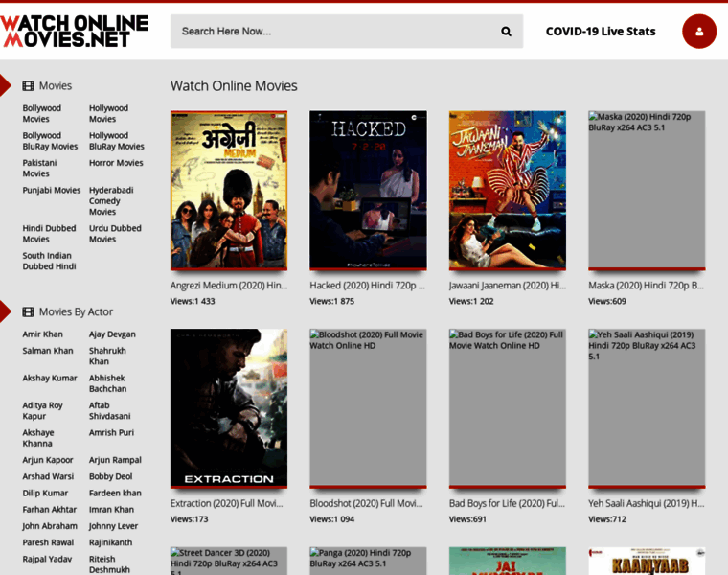The height and width of the screenshot is (575, 728).
Task: Open the Street Dancer 3D thumbnail
Action: click(x=229, y=561)
